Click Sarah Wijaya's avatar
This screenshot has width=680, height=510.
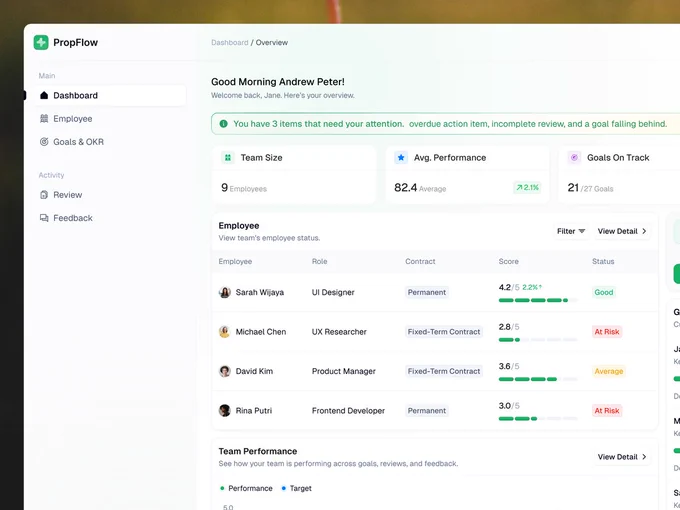click(x=225, y=292)
